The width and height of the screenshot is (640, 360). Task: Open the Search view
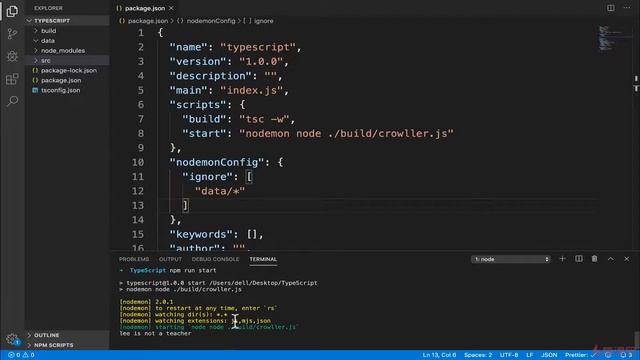click(12, 101)
